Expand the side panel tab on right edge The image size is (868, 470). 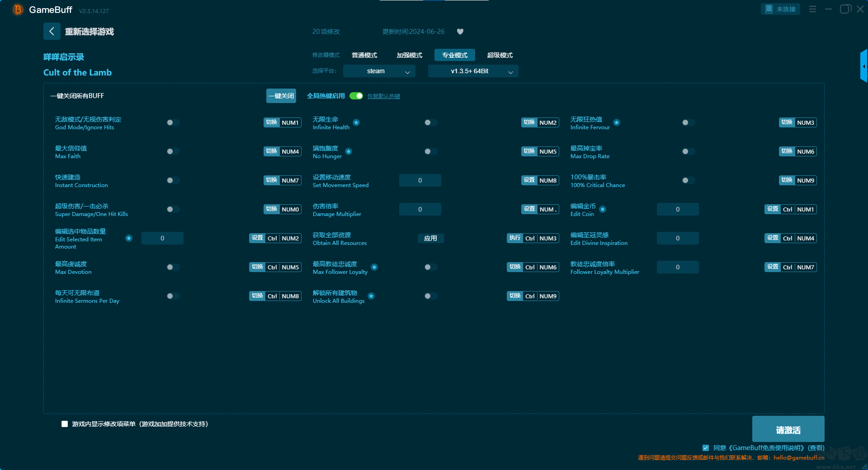pyautogui.click(x=863, y=66)
